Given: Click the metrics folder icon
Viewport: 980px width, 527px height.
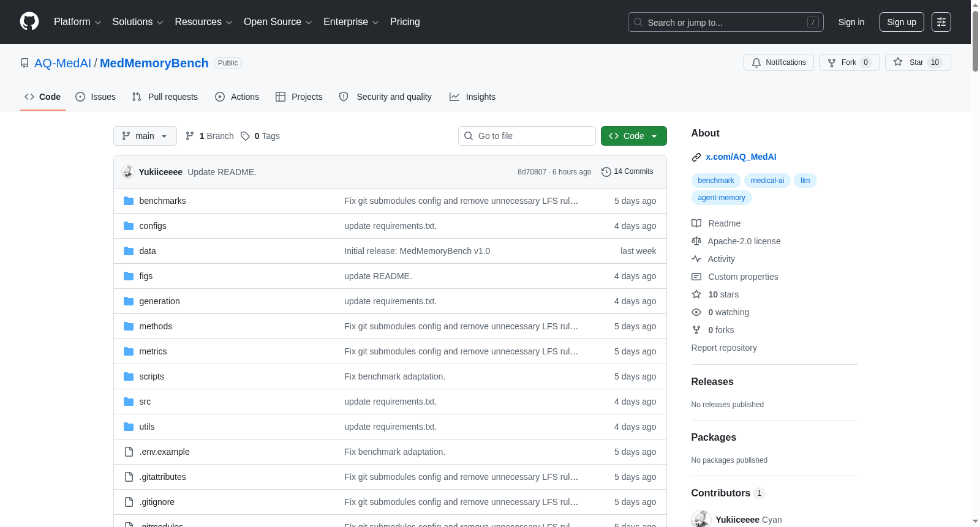Looking at the screenshot, I should (x=129, y=351).
